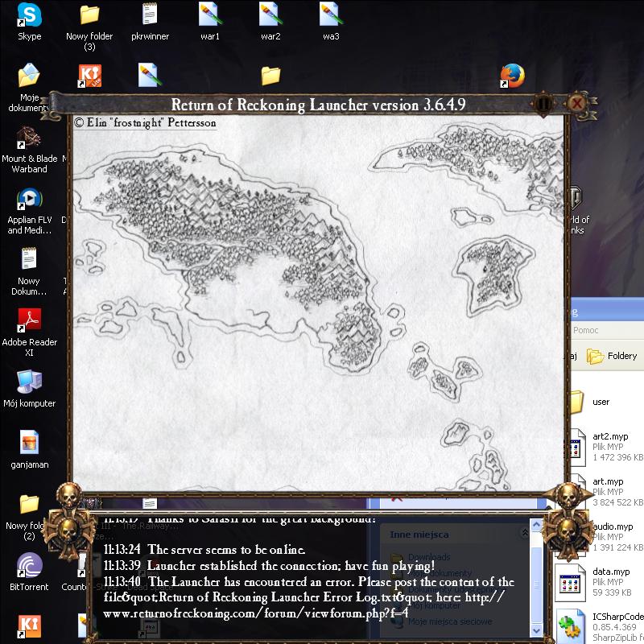Select the 'Nowy Dokum...' text document icon
Viewport: 644px width, 644px height.
[x=29, y=271]
